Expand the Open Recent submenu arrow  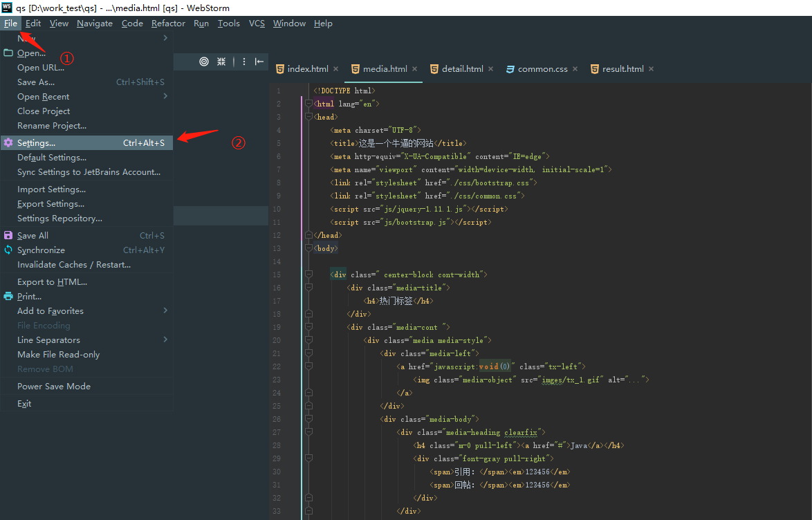pyautogui.click(x=165, y=96)
